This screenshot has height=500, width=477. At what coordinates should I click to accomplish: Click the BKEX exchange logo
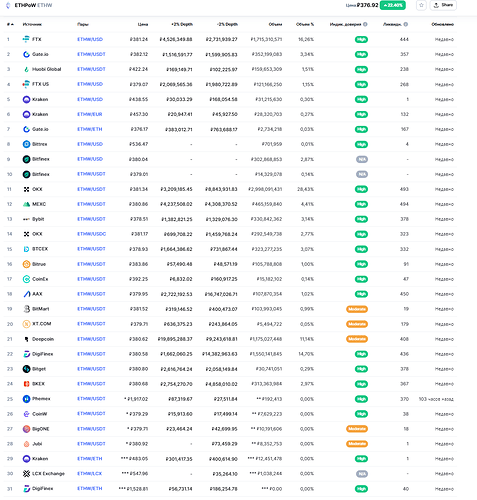click(26, 384)
